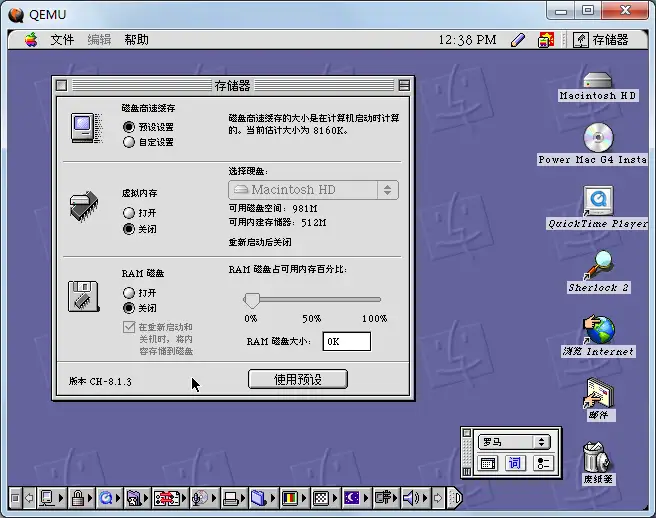Screen dimensions: 656x518
Task: Click the 使用预设 button
Action: point(297,379)
